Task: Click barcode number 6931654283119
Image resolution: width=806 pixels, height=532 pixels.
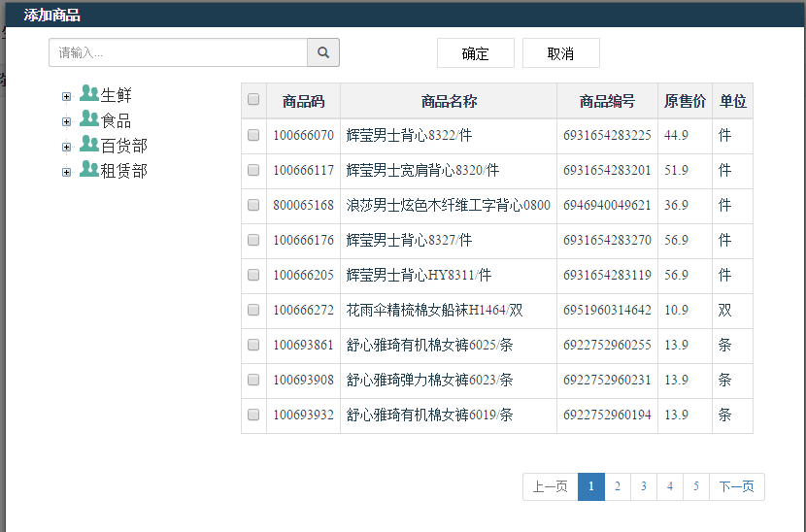Action: coord(607,275)
